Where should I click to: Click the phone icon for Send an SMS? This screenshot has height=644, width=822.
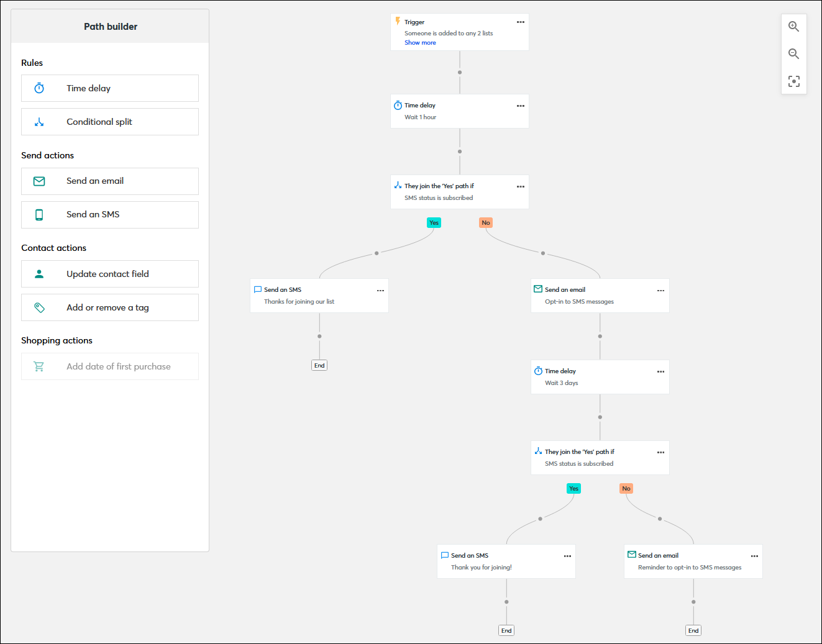(39, 215)
